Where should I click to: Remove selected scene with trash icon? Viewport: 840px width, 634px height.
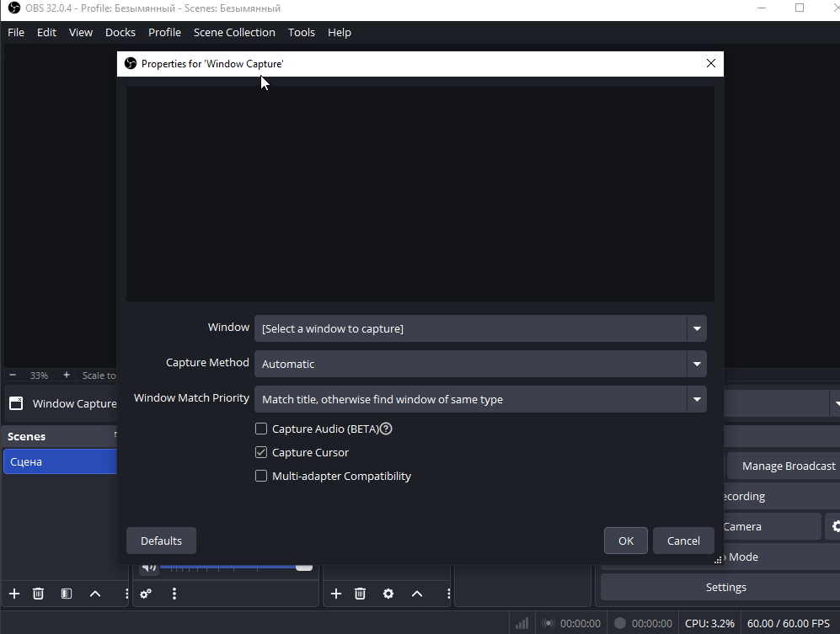point(38,594)
